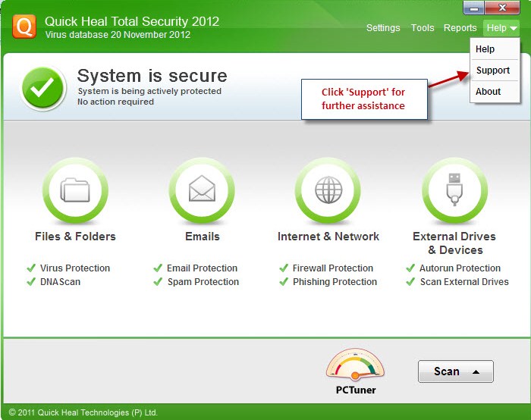This screenshot has height=420, width=531.
Task: Click the 2011 Quick Heal Technologies copyright text
Action: pyautogui.click(x=83, y=412)
